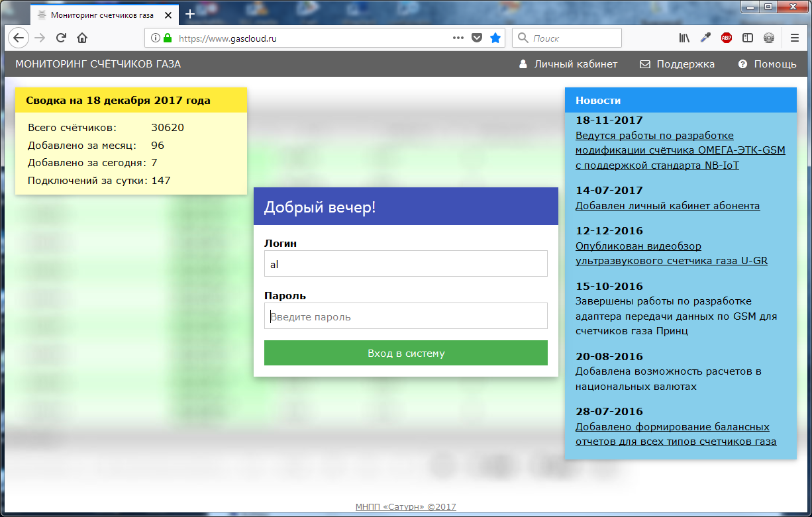812x517 pixels.
Task: Open the Library bookshelf icon
Action: pyautogui.click(x=684, y=38)
